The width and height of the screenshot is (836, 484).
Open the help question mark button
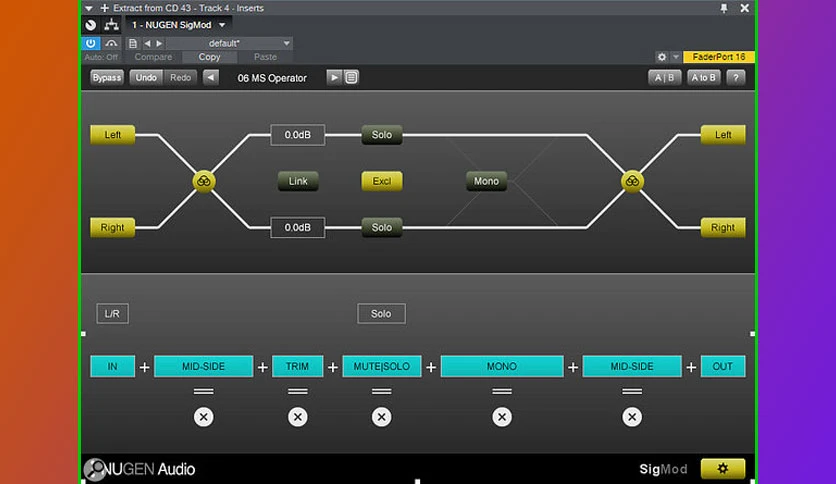tap(736, 78)
